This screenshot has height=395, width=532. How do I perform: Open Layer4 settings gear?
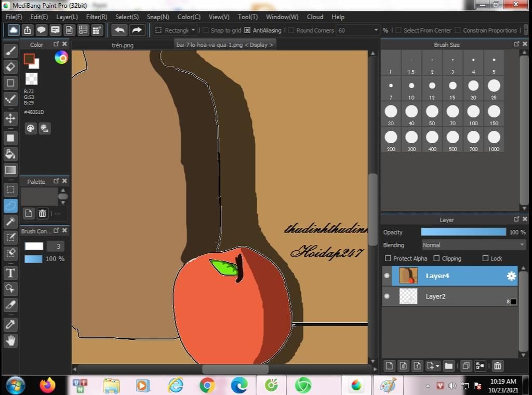[511, 276]
